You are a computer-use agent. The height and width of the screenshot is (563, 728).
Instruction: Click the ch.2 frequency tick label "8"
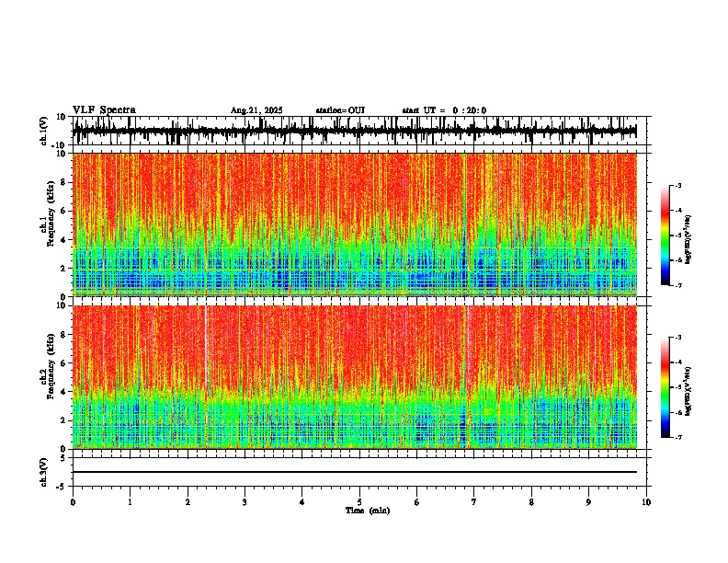click(63, 335)
